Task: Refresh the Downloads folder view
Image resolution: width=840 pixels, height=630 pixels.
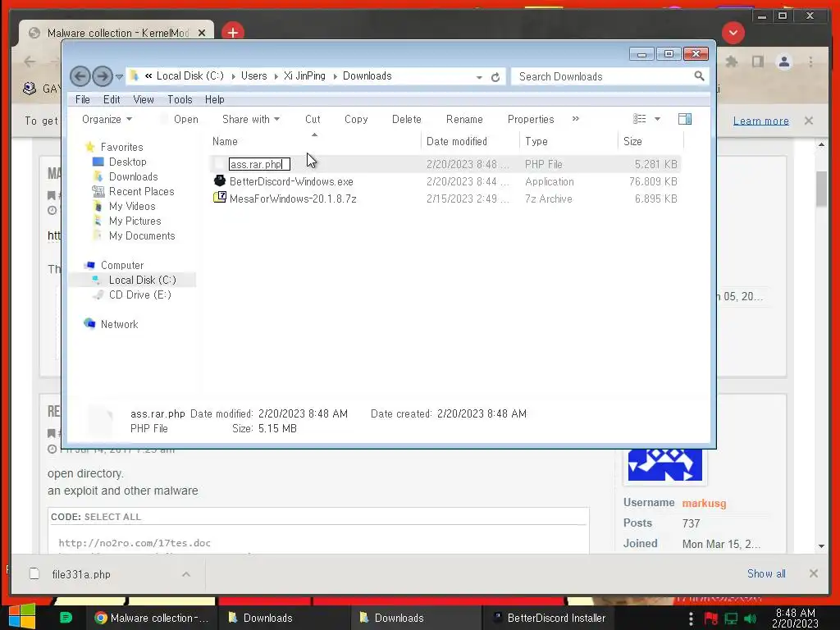Action: [495, 77]
